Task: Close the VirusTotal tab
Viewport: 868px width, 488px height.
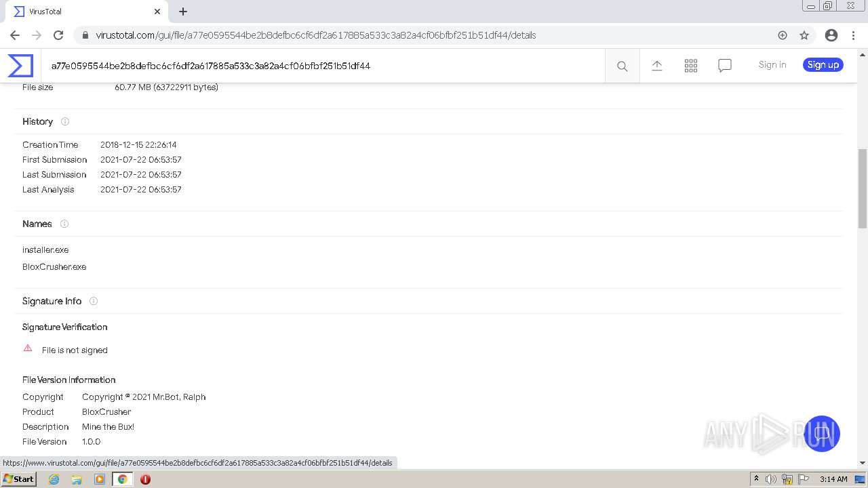Action: [x=157, y=12]
